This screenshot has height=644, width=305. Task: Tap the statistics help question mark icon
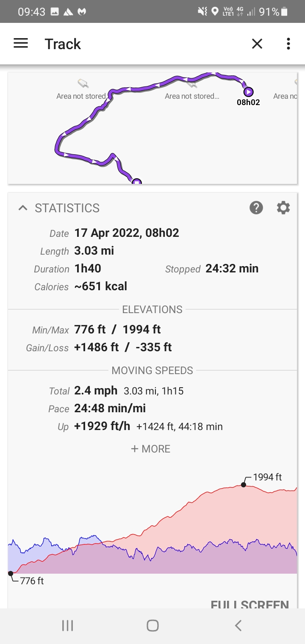click(x=256, y=208)
